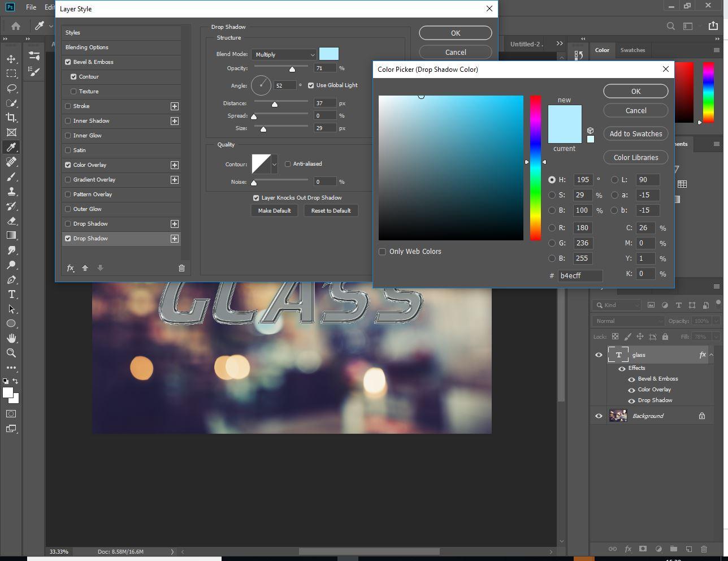
Task: Click the delete layer trash icon in Layers panel
Action: [704, 549]
